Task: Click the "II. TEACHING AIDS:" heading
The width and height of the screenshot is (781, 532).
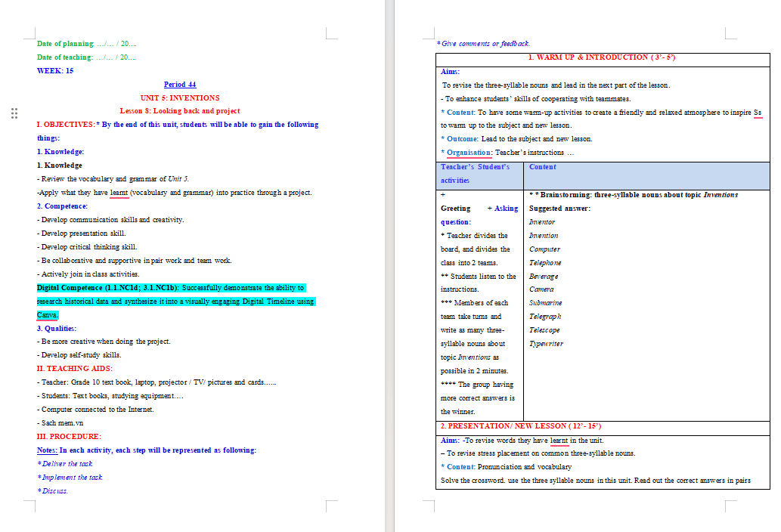Action: coord(75,369)
